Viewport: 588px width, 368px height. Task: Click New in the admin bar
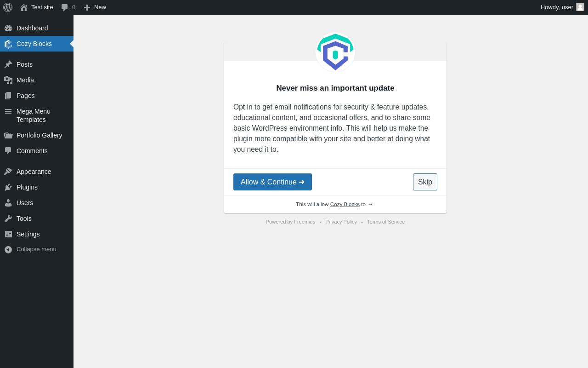95,7
